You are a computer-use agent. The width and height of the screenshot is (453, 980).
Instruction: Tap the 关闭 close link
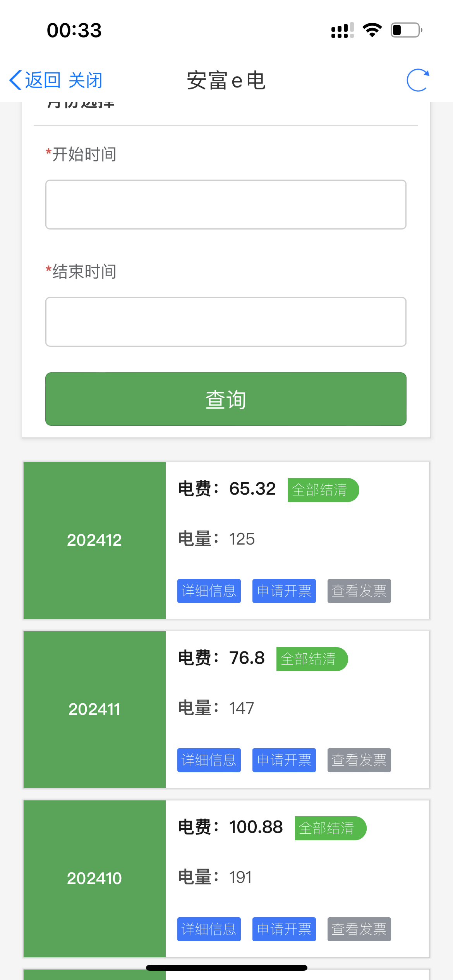pos(85,81)
